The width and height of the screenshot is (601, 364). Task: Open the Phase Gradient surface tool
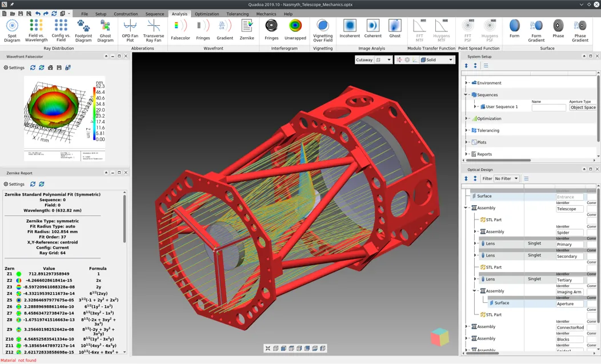click(x=580, y=30)
